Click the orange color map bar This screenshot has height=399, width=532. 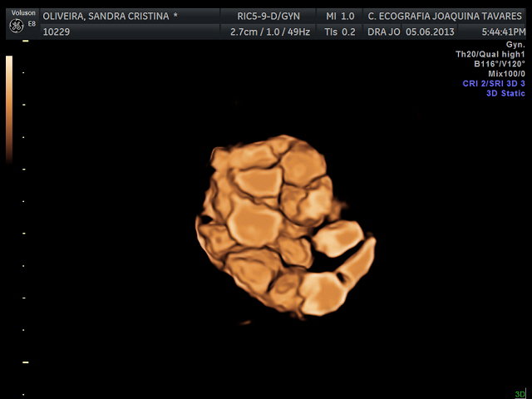click(x=9, y=108)
